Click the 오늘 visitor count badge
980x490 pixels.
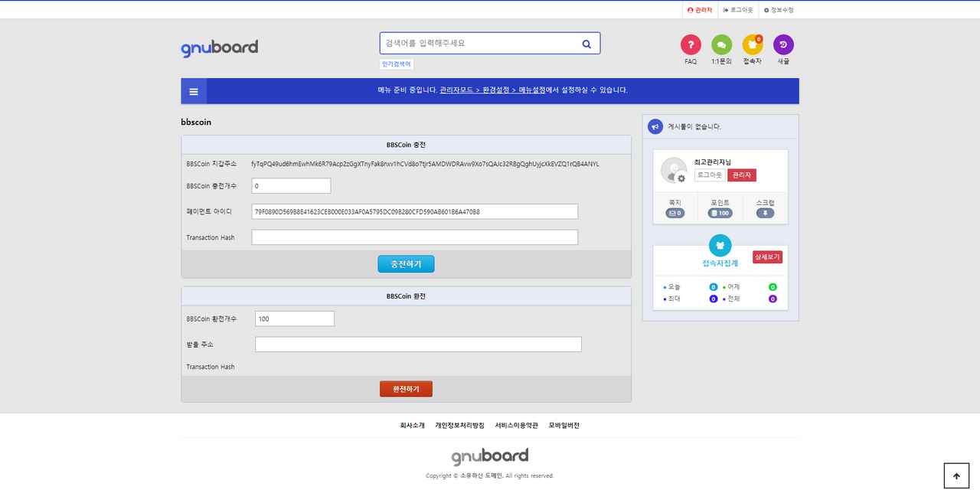(713, 287)
